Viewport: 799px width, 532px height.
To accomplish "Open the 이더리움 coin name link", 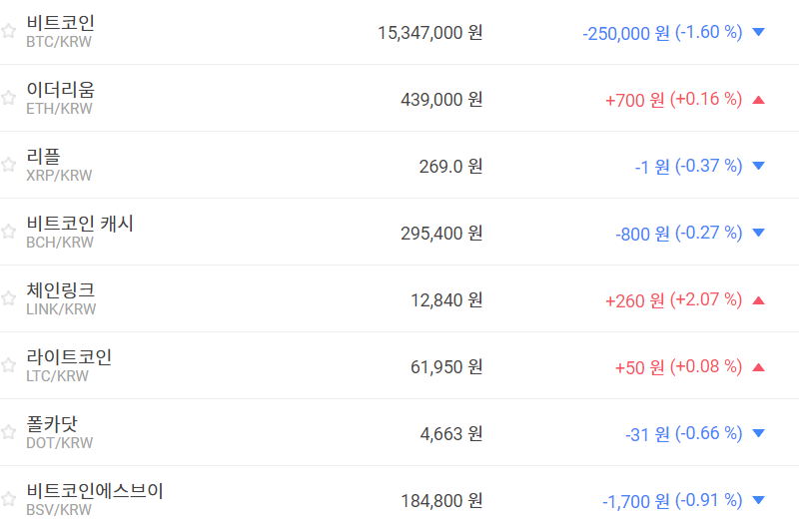I will click(x=61, y=90).
